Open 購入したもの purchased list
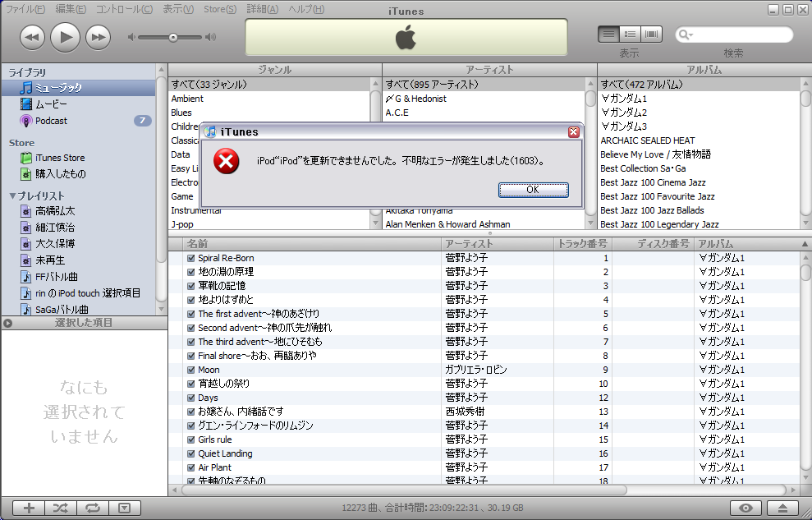This screenshot has width=812, height=520. coord(78,174)
